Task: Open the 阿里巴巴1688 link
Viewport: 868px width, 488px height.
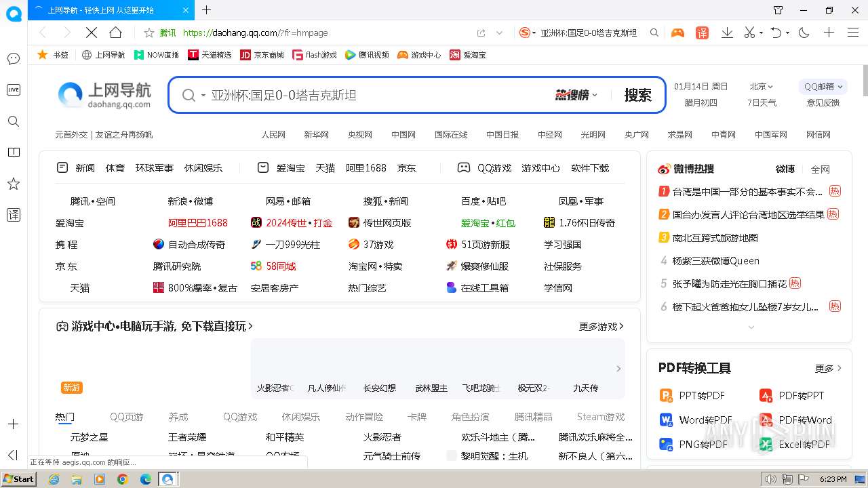Action: pyautogui.click(x=197, y=223)
